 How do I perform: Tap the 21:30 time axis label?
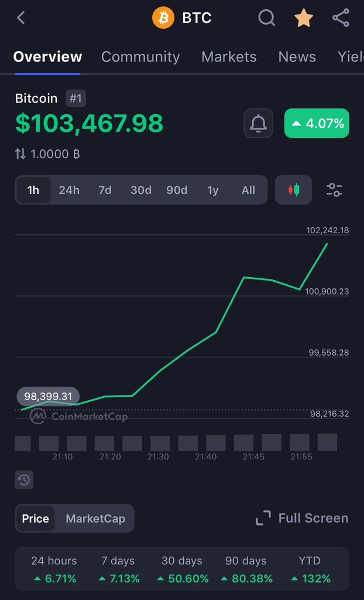158,457
